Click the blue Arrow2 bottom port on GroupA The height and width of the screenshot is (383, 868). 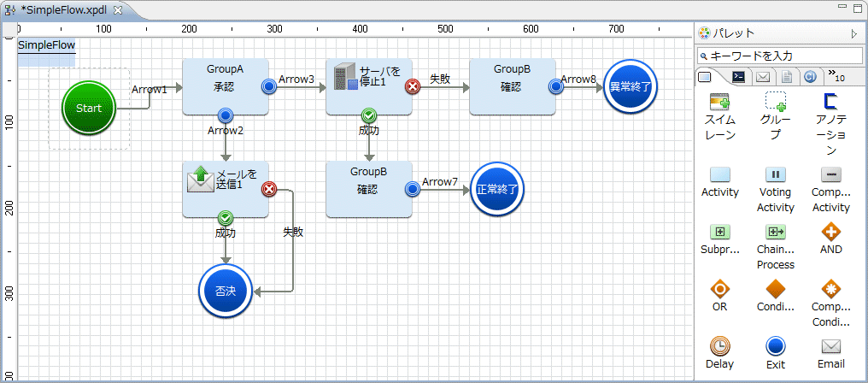[226, 115]
